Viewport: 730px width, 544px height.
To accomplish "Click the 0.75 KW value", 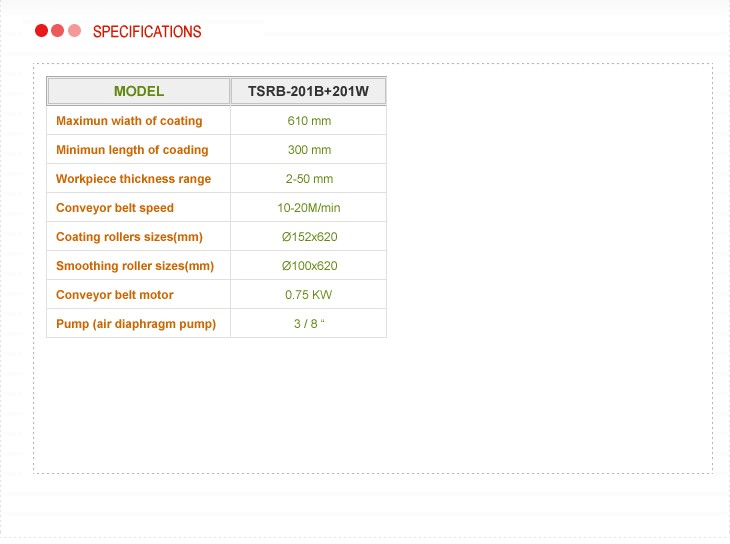I will point(308,295).
